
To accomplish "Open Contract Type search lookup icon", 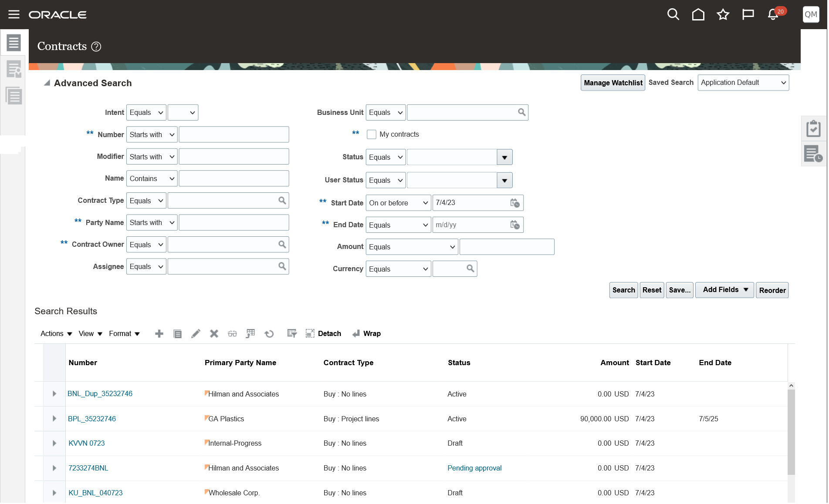I will pos(282,201).
